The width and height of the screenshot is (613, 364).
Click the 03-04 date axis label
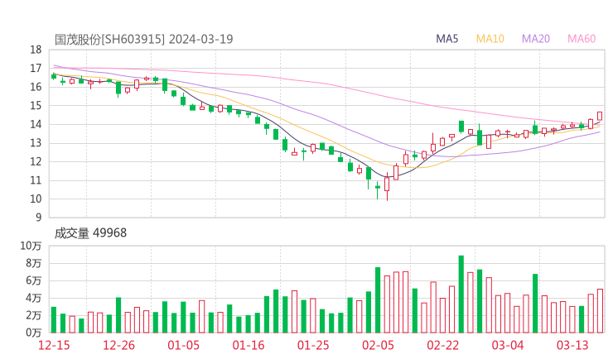coord(508,345)
